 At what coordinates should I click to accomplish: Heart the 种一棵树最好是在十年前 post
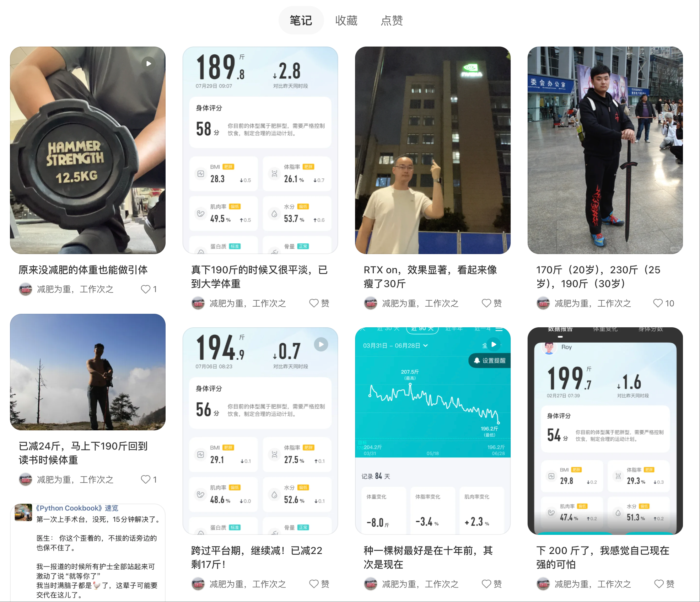pos(486,584)
